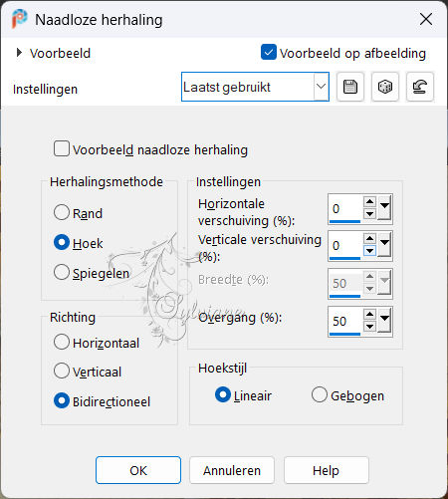Click the Annuleren button
This screenshot has height=499, width=448.
coord(232,470)
